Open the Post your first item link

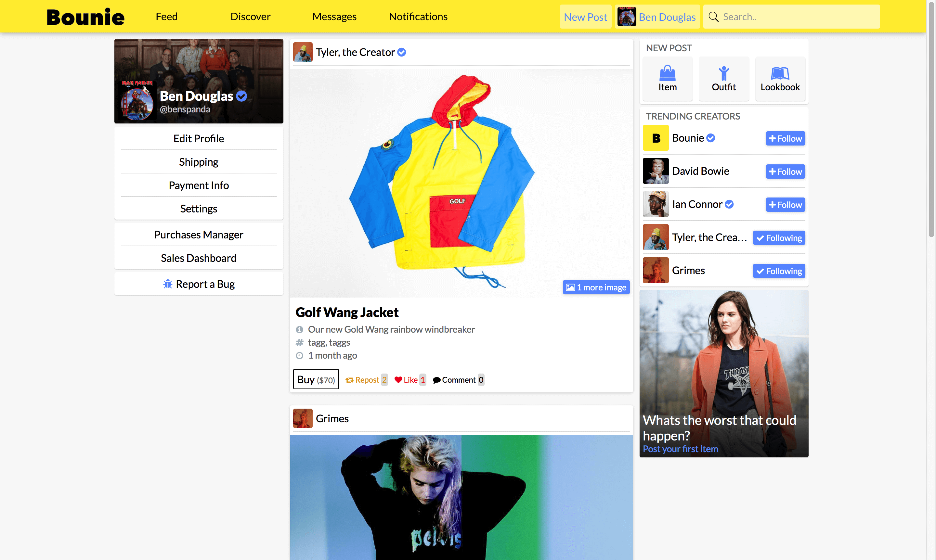tap(680, 449)
